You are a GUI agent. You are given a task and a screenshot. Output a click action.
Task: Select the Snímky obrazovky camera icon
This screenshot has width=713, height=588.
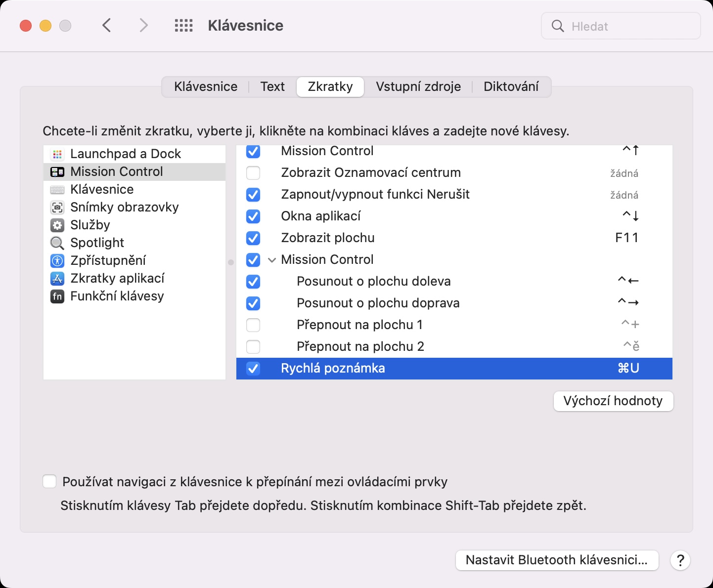coord(57,208)
